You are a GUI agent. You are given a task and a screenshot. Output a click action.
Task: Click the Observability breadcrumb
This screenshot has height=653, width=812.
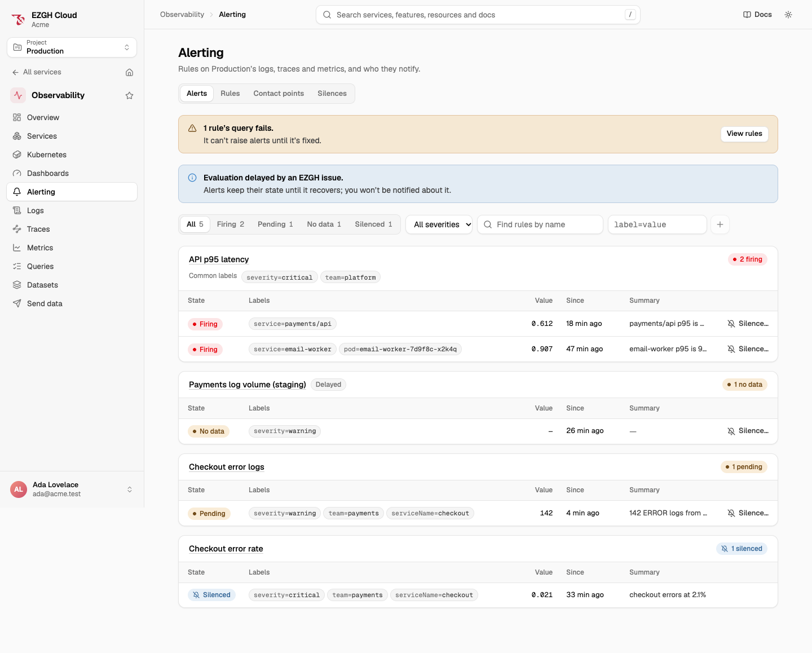tap(182, 15)
